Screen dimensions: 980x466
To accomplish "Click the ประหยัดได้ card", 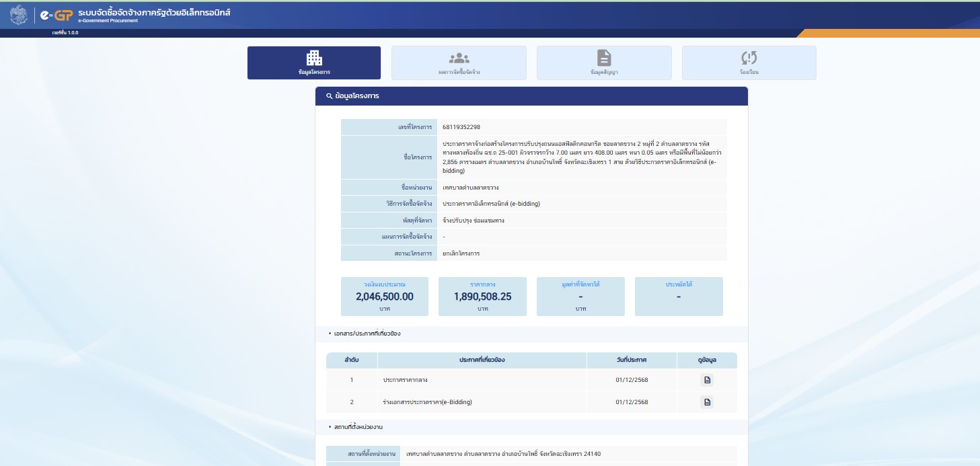I will [x=679, y=297].
